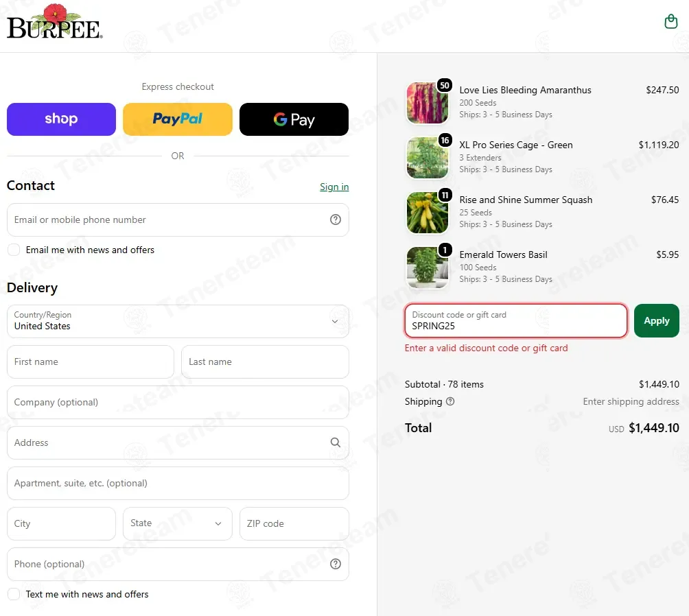Click 'Love Lies Bleeding Amaranthus' product name
The width and height of the screenshot is (689, 616).
[525, 90]
